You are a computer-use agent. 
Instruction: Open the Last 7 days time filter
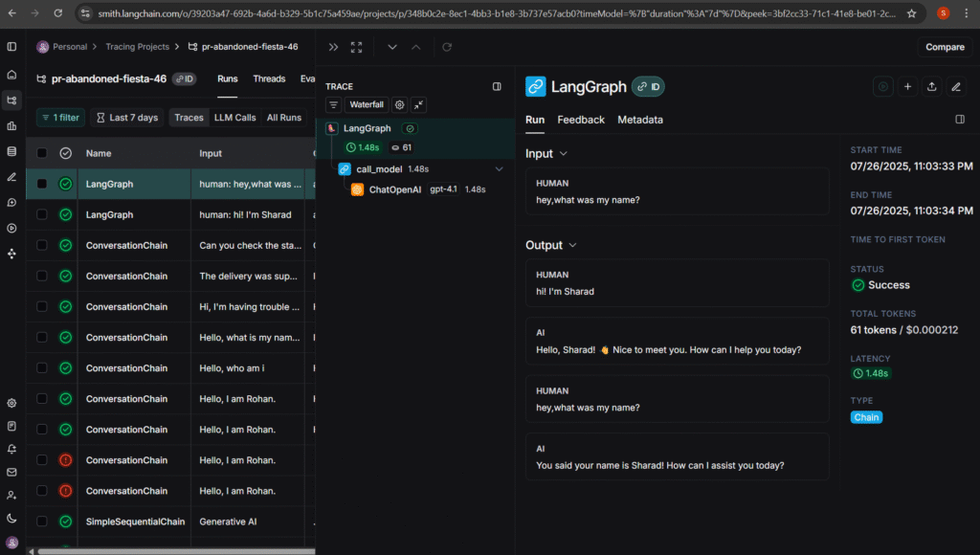click(x=125, y=118)
